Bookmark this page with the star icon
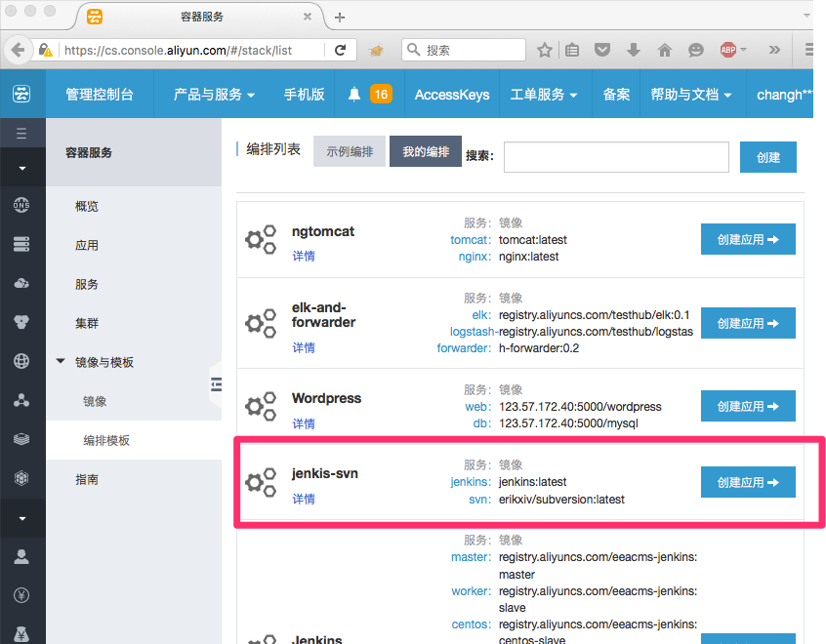The height and width of the screenshot is (644, 826). (545, 50)
